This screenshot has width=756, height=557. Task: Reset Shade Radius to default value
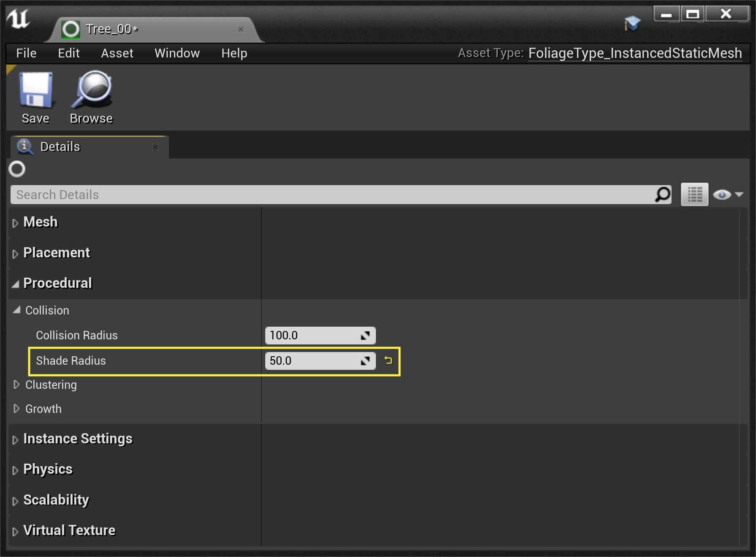pyautogui.click(x=388, y=360)
